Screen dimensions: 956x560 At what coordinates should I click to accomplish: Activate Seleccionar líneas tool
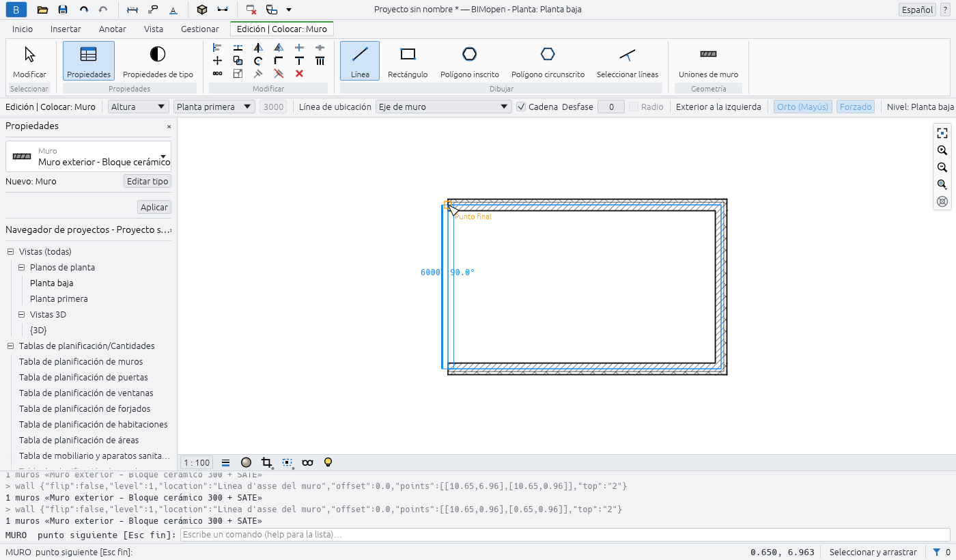[628, 61]
